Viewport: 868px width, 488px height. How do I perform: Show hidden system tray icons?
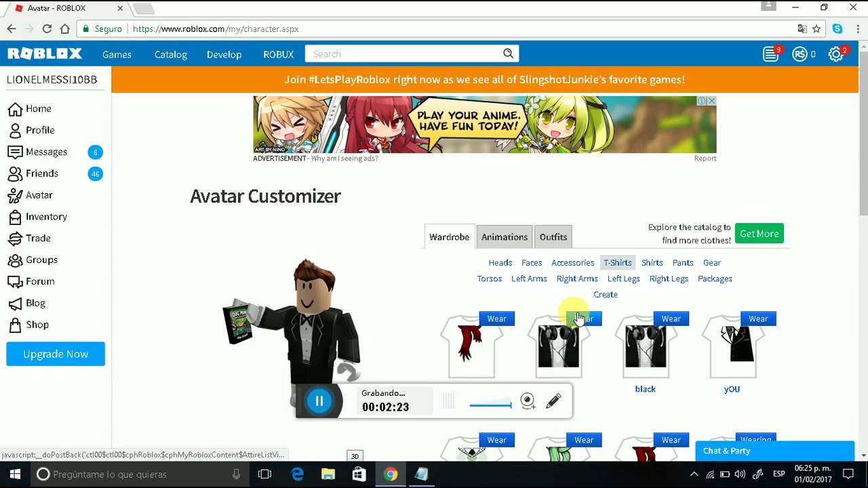[694, 474]
